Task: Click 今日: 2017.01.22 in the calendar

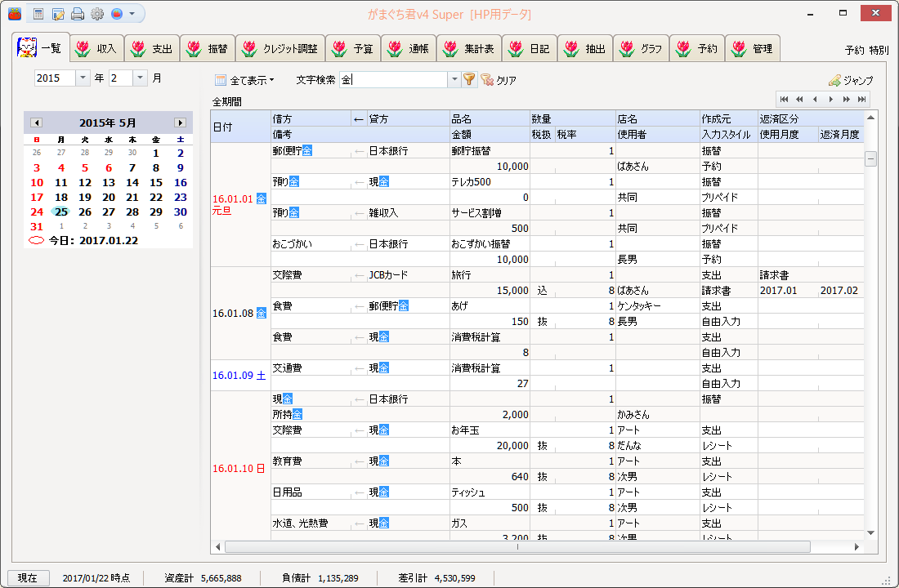Action: pos(93,241)
